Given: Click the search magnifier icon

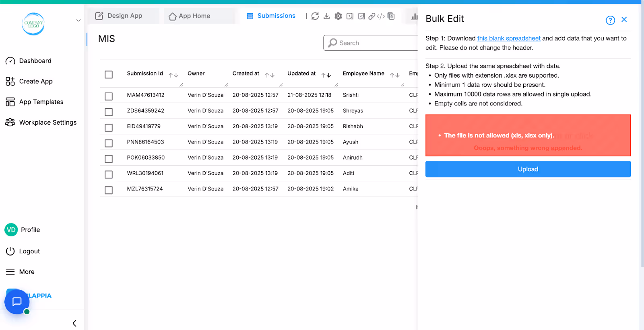Looking at the screenshot, I should click(332, 43).
